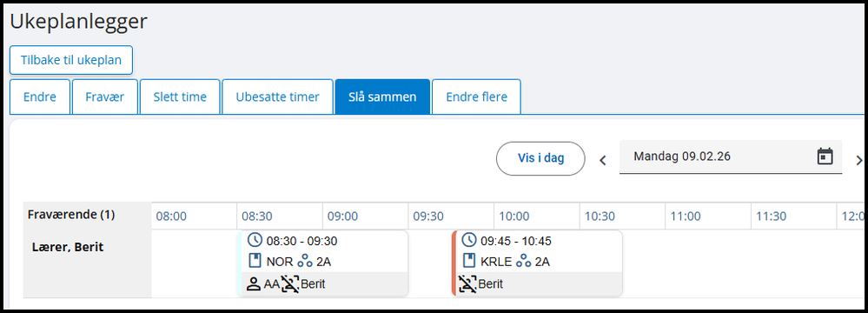Open the Endre flere tab

476,97
